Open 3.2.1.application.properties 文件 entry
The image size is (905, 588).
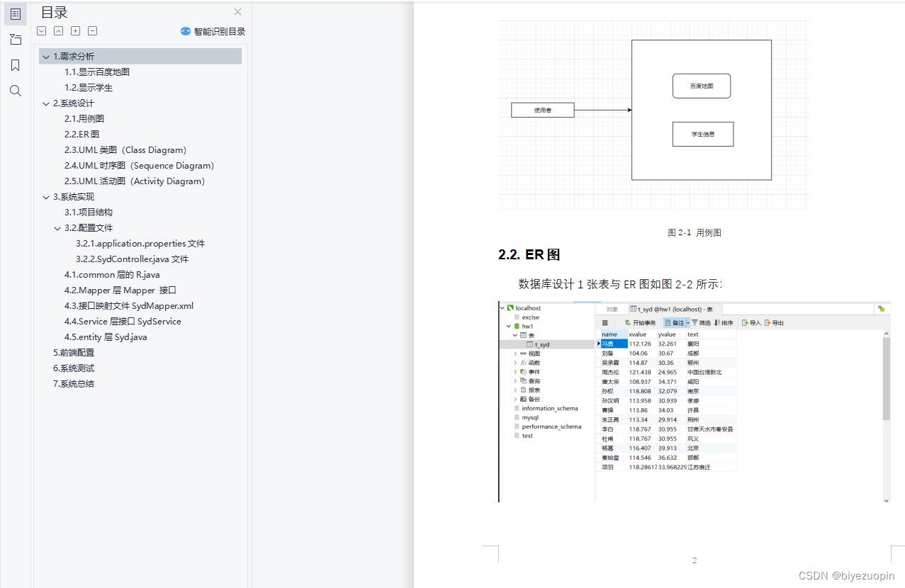(140, 244)
